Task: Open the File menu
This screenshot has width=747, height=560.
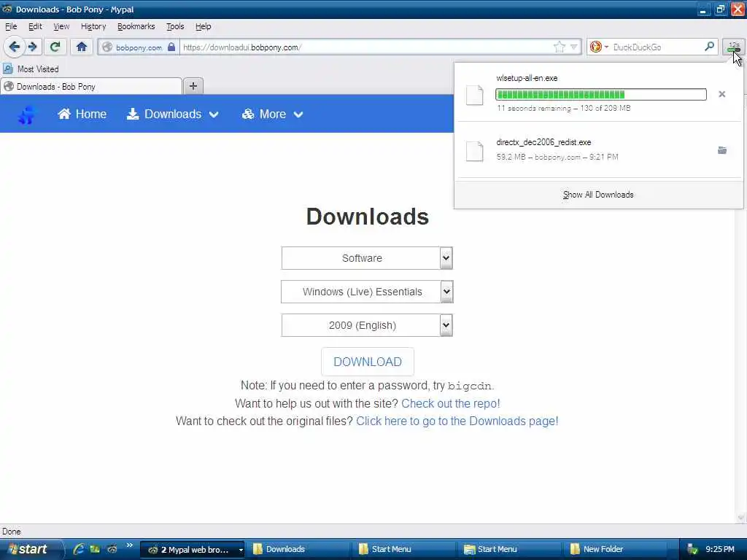Action: [11, 27]
